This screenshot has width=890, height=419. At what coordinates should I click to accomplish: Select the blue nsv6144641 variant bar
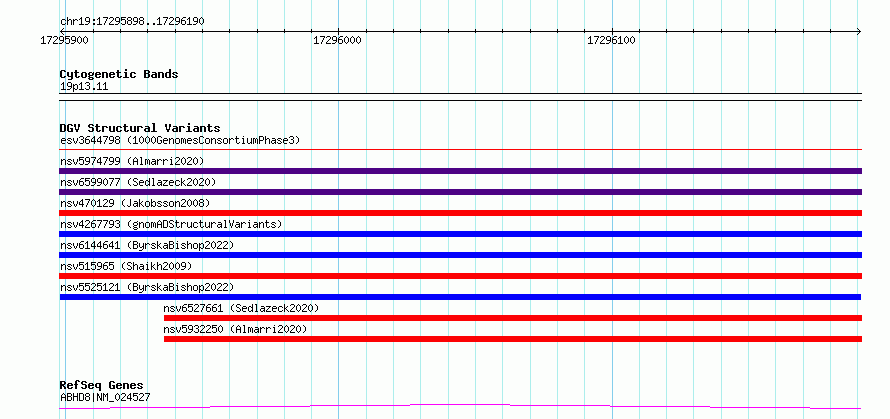pyautogui.click(x=461, y=255)
